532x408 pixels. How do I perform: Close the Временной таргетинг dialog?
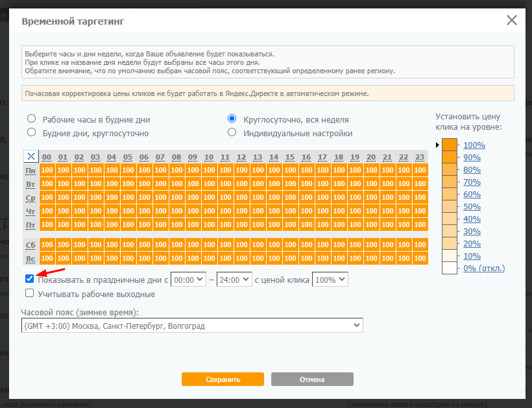[x=512, y=20]
